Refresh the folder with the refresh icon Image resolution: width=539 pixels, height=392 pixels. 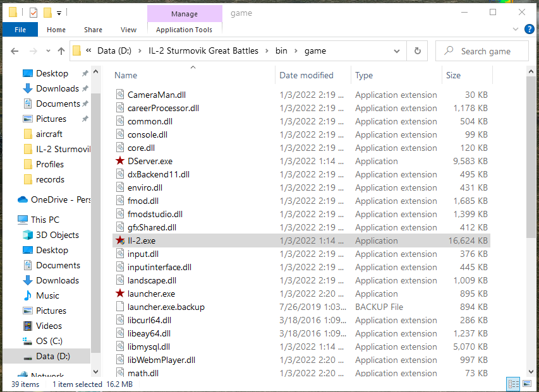[x=416, y=50]
